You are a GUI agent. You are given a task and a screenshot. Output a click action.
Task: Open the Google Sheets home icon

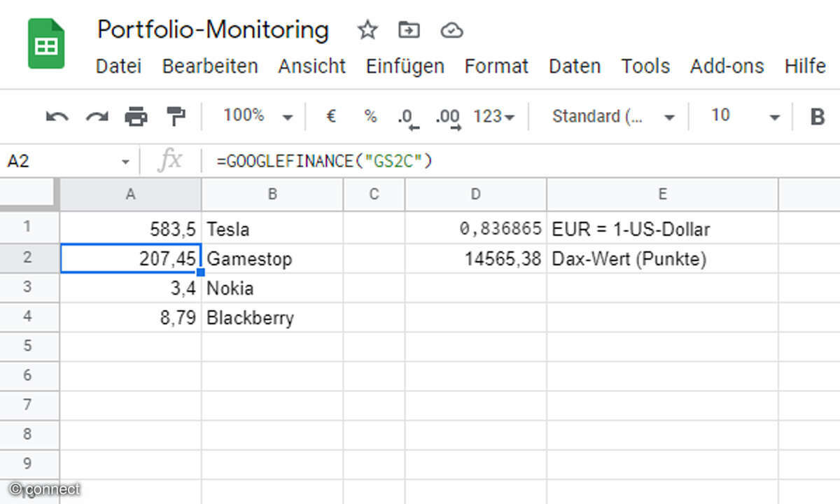(46, 44)
